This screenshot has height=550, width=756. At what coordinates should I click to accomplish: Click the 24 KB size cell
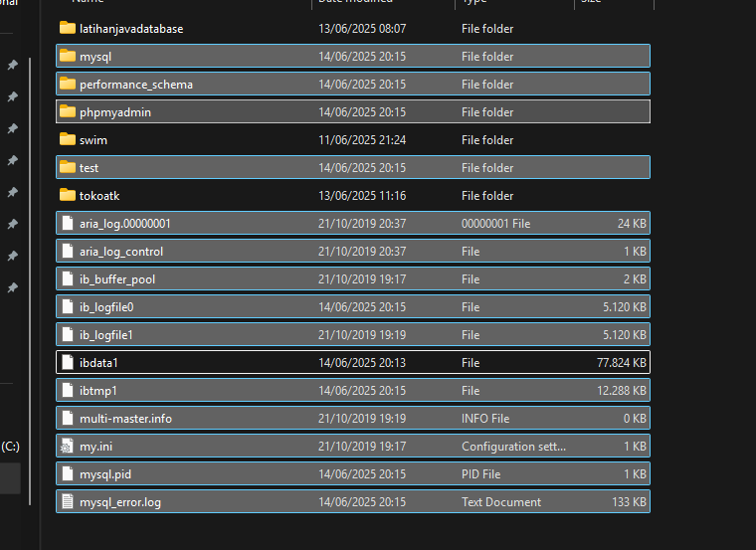pyautogui.click(x=632, y=224)
